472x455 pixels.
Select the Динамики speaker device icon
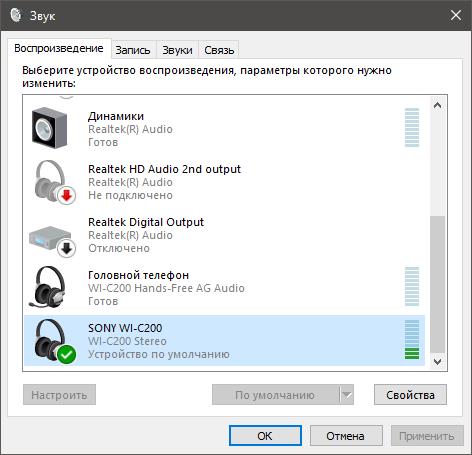pyautogui.click(x=49, y=127)
